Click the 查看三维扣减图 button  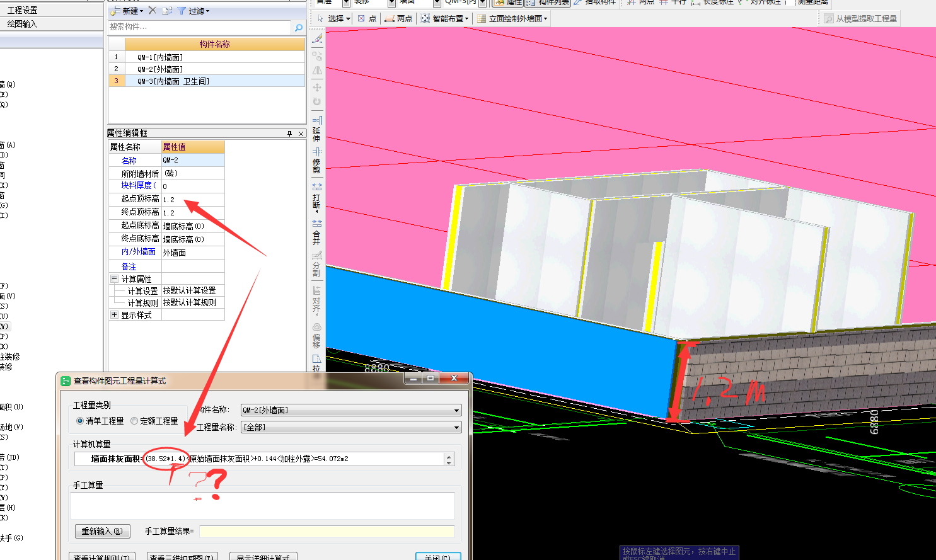(x=183, y=557)
